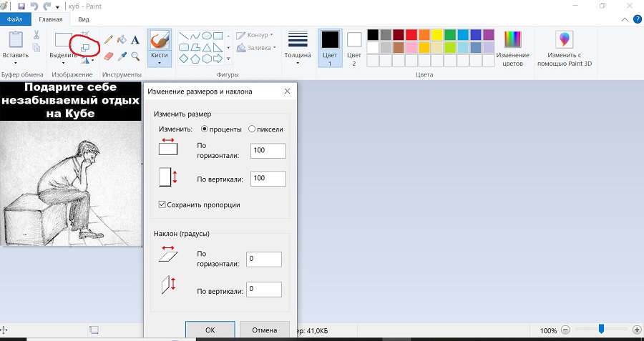Viewport: 644px width, 341px height.
Task: Click the Crop icon in Image group
Action: [x=85, y=34]
